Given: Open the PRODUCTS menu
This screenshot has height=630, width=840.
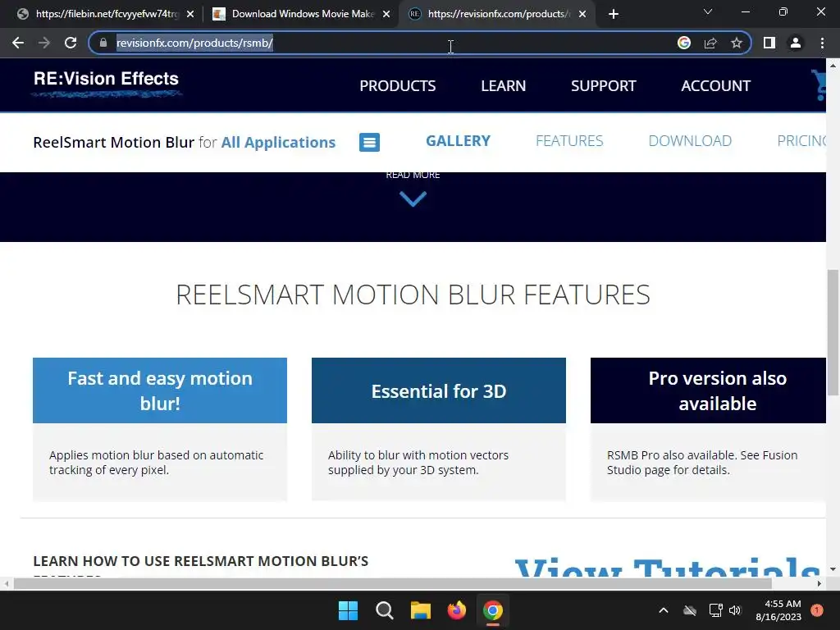Looking at the screenshot, I should (398, 85).
